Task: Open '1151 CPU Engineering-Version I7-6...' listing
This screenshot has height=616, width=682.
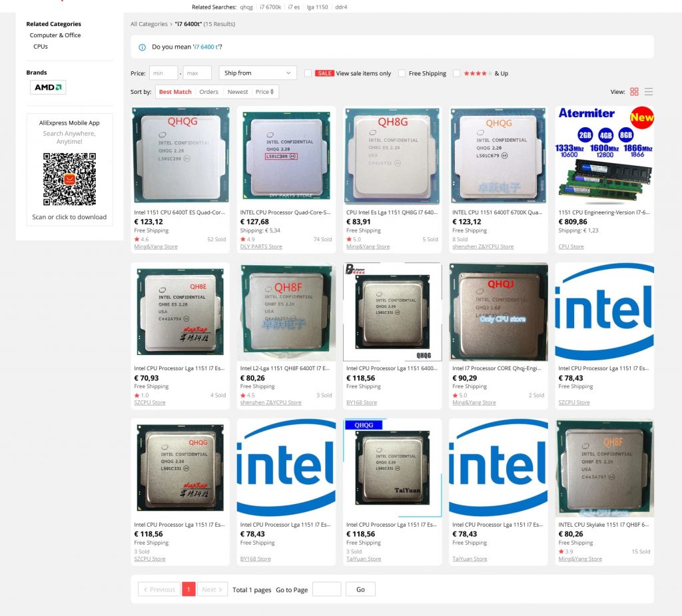Action: pyautogui.click(x=604, y=212)
